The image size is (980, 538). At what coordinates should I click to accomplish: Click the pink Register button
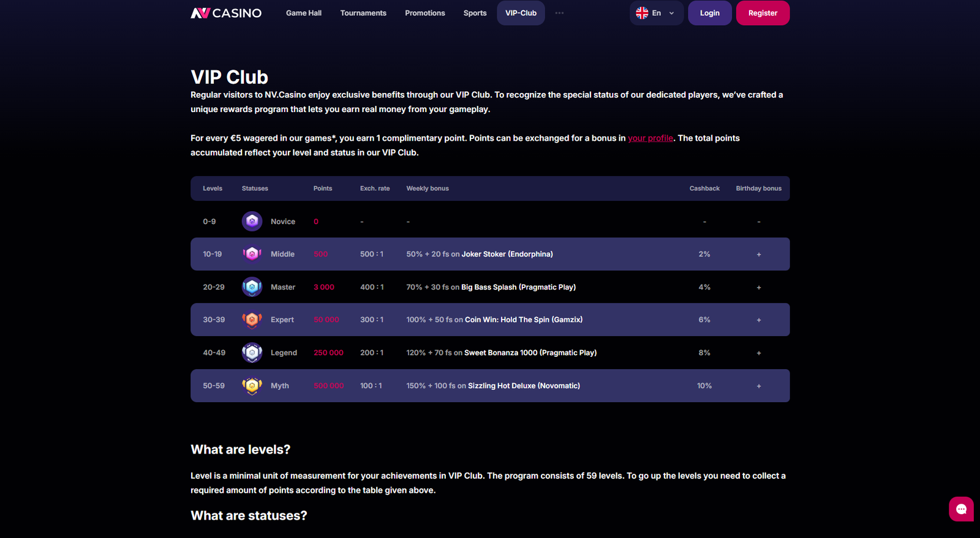point(763,13)
